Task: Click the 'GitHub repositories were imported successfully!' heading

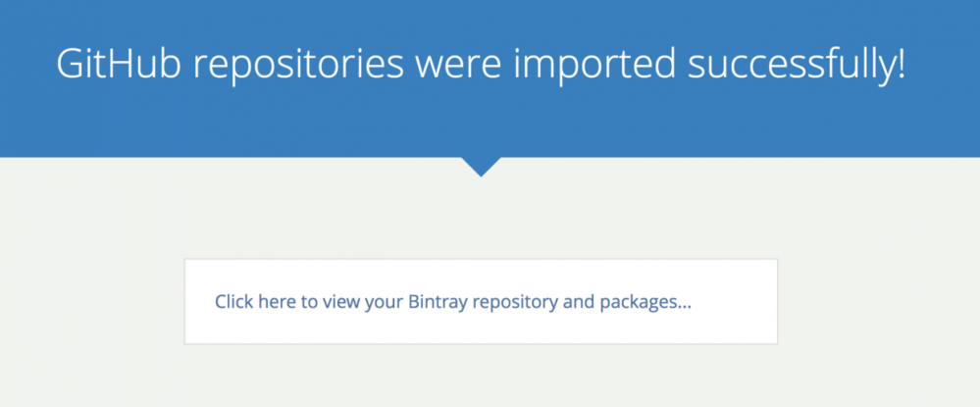Action: (481, 65)
